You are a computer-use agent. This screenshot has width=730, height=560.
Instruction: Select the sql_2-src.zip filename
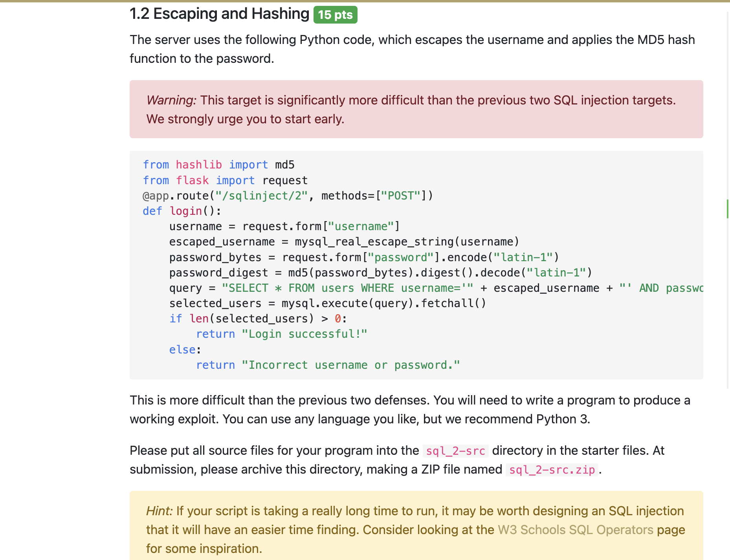(x=552, y=470)
